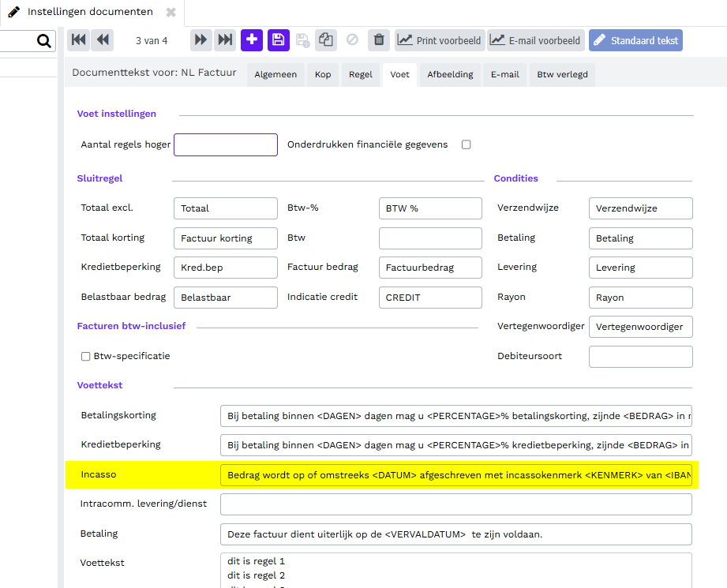The height and width of the screenshot is (588, 727).
Task: Save using the purple floppy disk icon
Action: (279, 40)
